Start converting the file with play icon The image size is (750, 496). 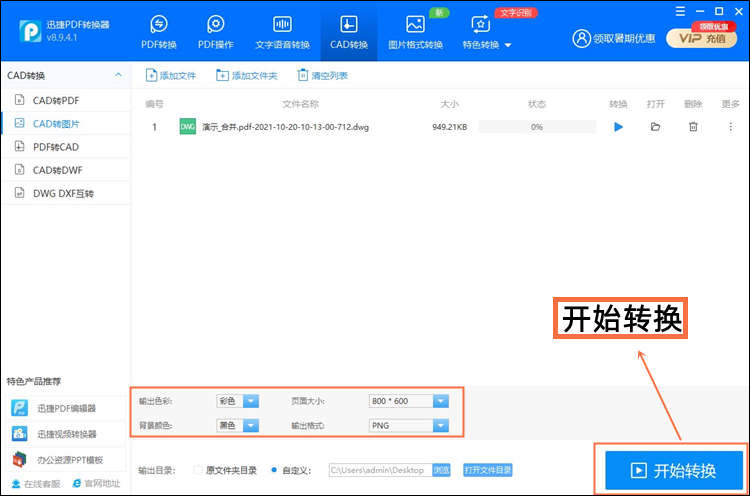[618, 127]
